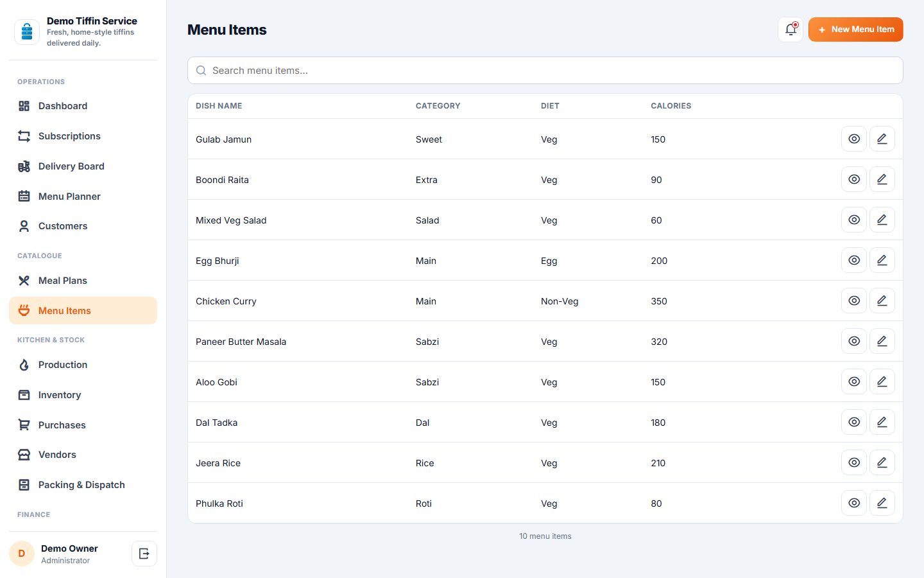Screen dimensions: 924x578
Task: Edit the Mixed Veg Salad item
Action: point(882,220)
